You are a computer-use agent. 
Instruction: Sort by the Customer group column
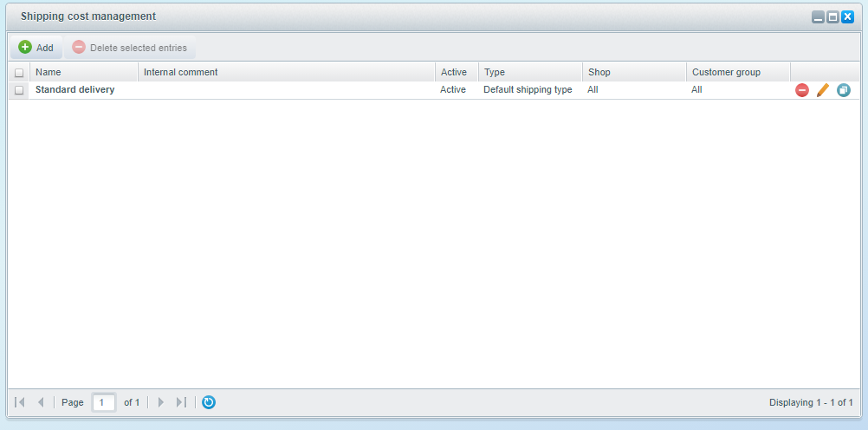(x=737, y=72)
